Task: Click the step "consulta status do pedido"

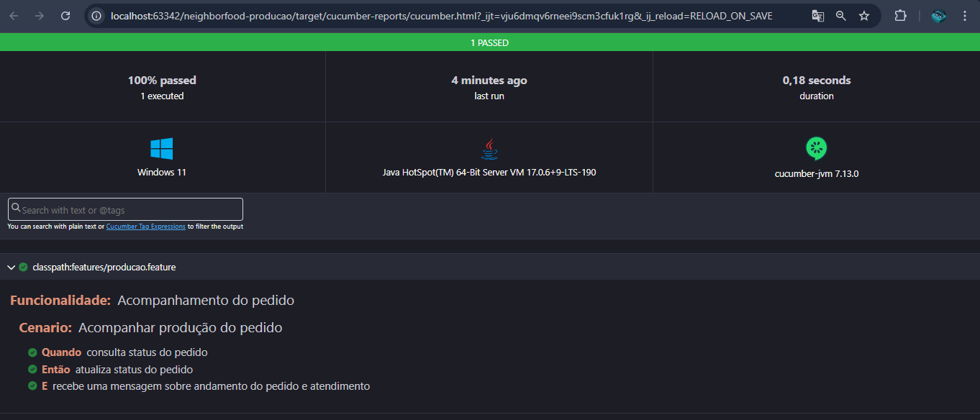Action: click(x=147, y=352)
